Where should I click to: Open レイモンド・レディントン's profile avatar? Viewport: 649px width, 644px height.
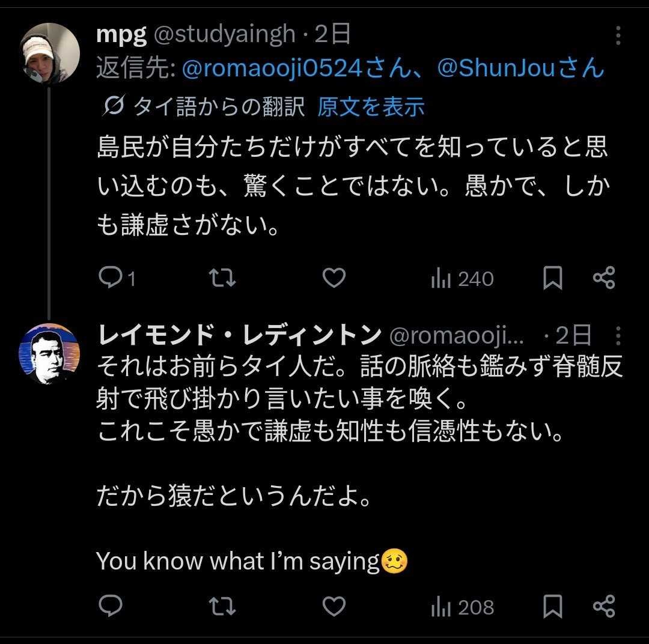pyautogui.click(x=50, y=354)
